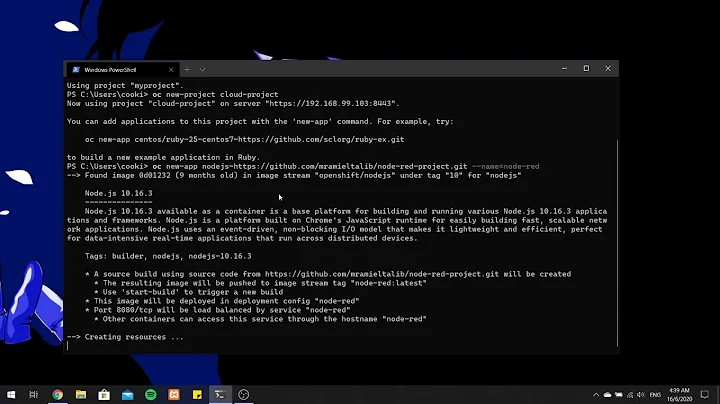Click the 'Creating resources ...' line

tap(125, 337)
